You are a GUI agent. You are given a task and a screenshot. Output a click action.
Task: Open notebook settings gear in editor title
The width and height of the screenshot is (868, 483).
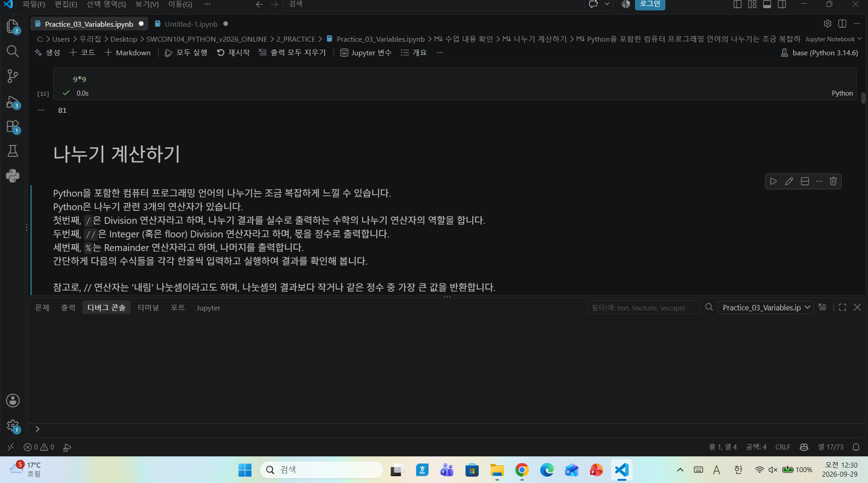tap(827, 24)
